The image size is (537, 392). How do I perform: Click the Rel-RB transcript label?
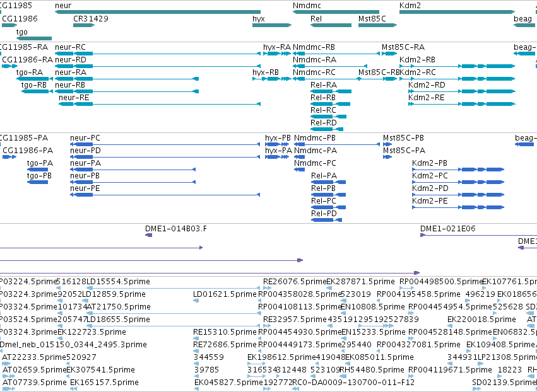click(323, 98)
